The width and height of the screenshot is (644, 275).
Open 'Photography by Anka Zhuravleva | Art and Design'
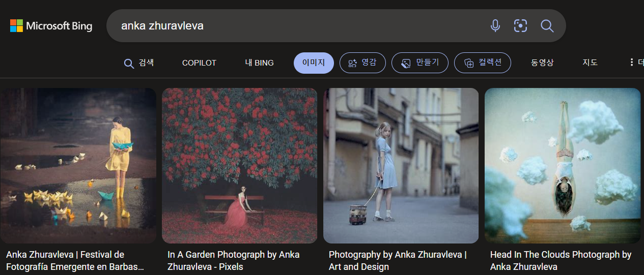(x=398, y=260)
